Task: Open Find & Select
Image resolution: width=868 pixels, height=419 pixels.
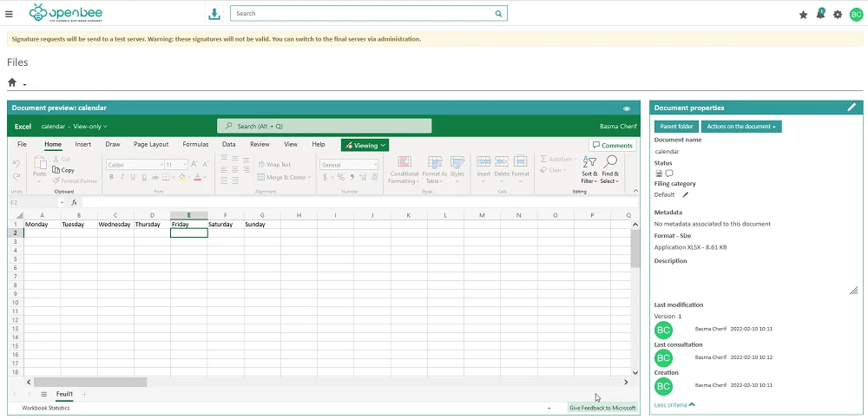Action: pos(609,170)
